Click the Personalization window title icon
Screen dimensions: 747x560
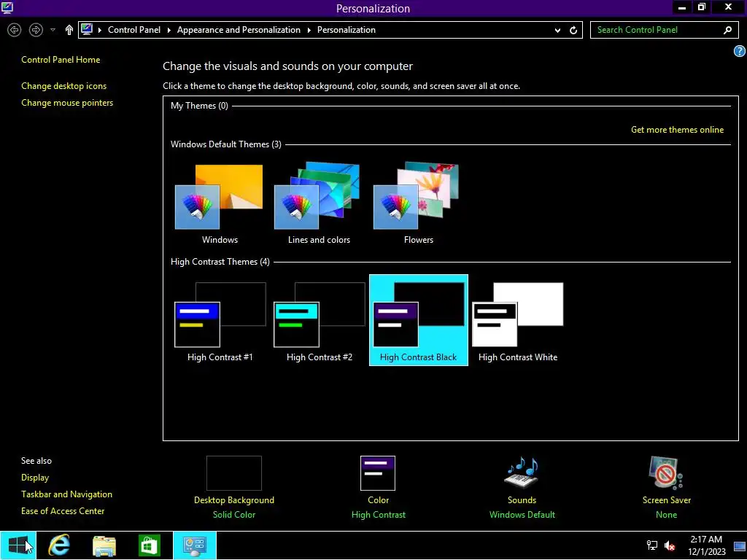pos(7,7)
